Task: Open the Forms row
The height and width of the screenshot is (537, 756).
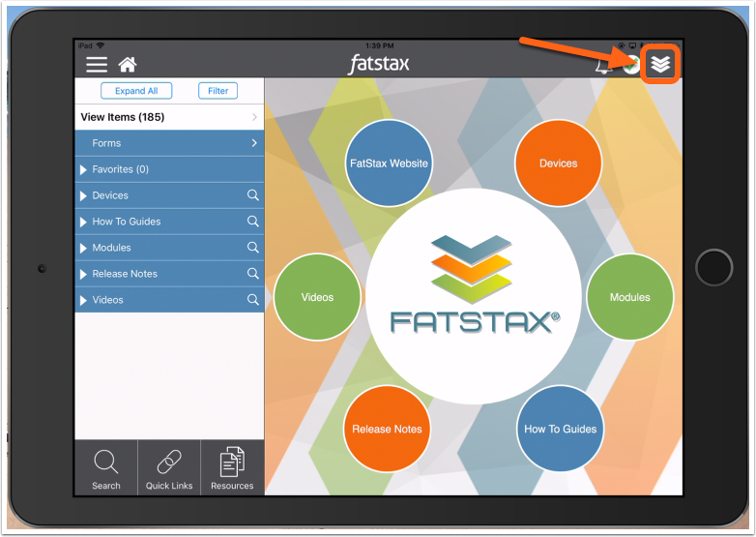Action: tap(169, 143)
